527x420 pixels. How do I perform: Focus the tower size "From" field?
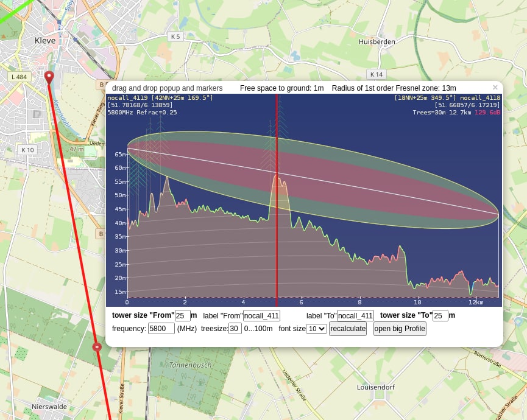183,316
